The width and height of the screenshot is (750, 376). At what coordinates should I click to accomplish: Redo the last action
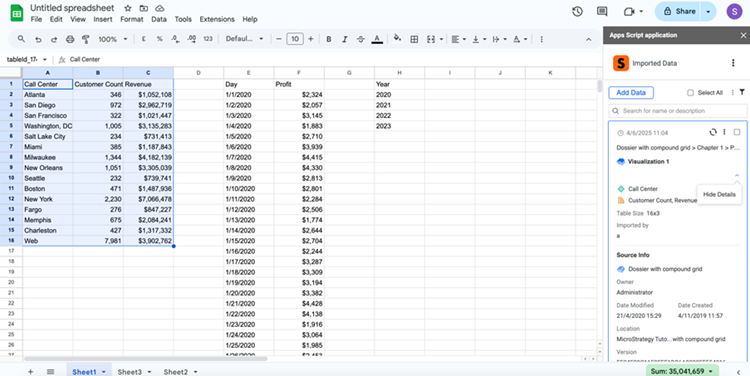[x=54, y=39]
